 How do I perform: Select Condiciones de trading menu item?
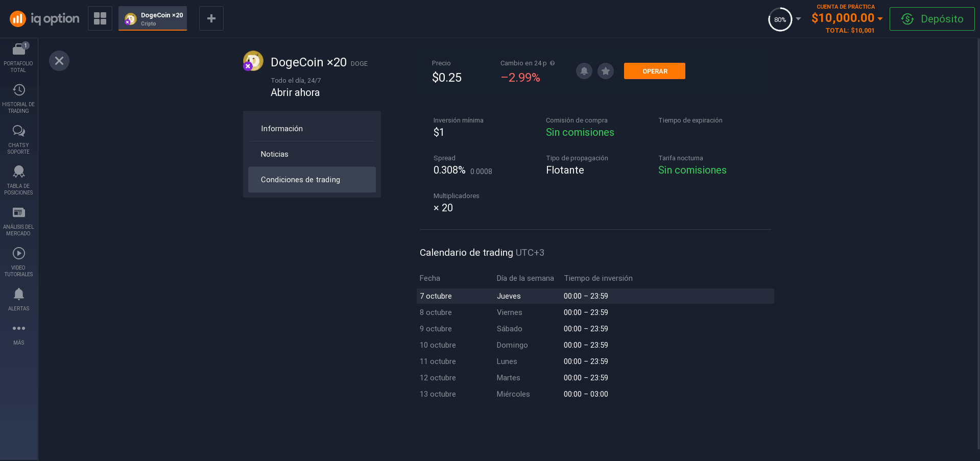coord(312,180)
